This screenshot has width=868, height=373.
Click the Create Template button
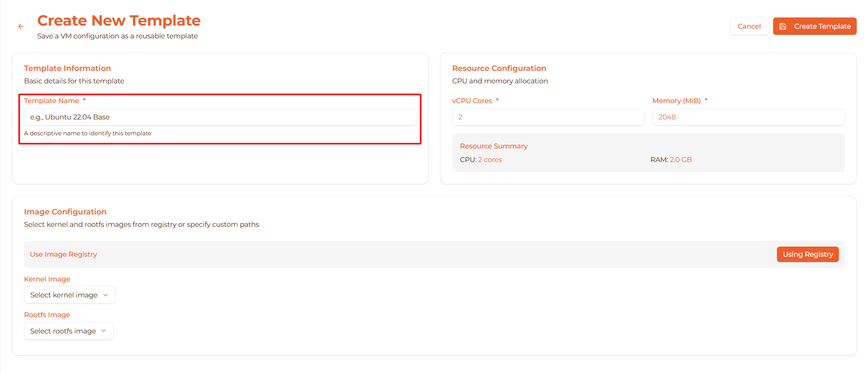click(815, 26)
